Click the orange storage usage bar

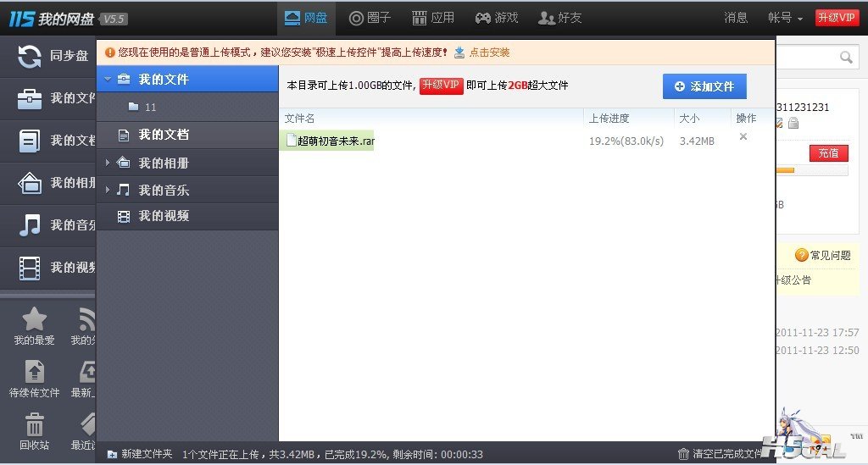tap(786, 170)
